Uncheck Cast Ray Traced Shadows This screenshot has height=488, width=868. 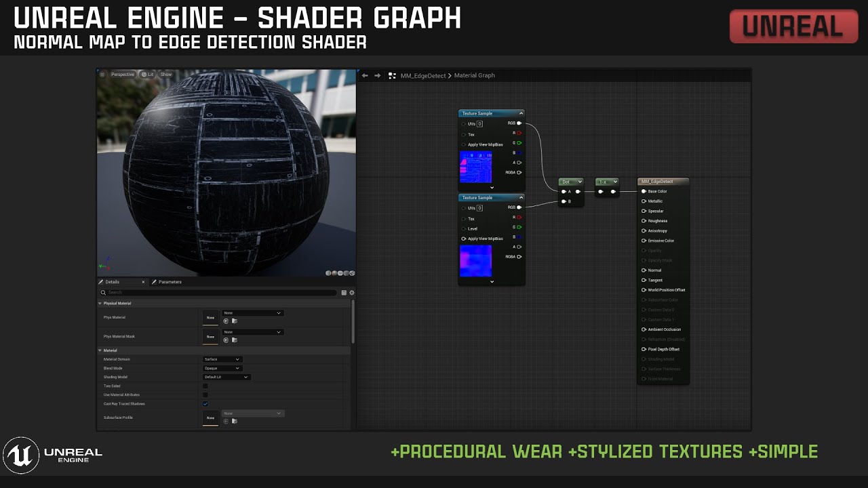coord(205,403)
